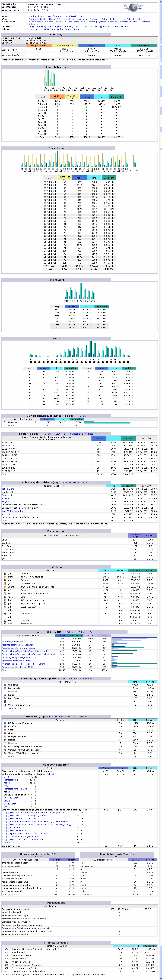Click the pdf Adobe Acrobat file icon

coord(4,607)
